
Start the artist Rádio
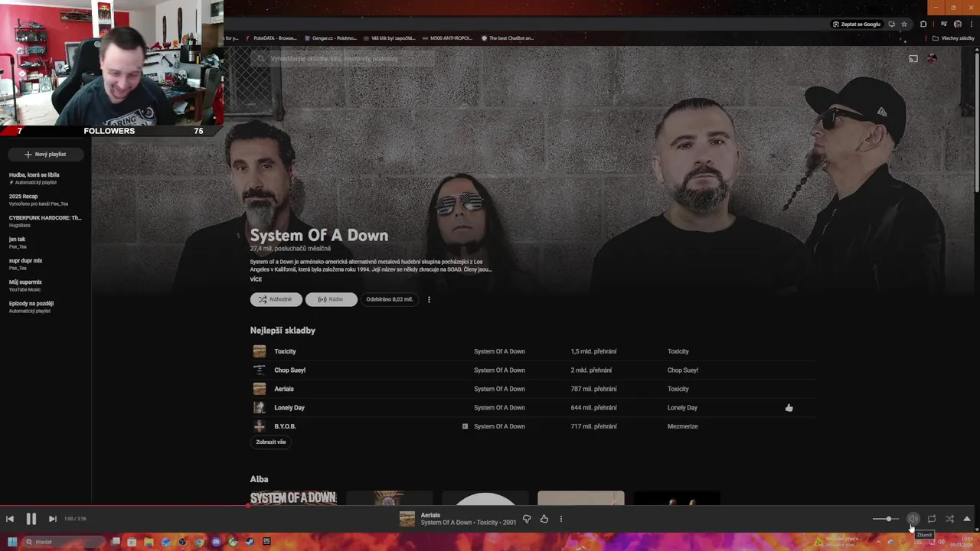click(x=331, y=299)
